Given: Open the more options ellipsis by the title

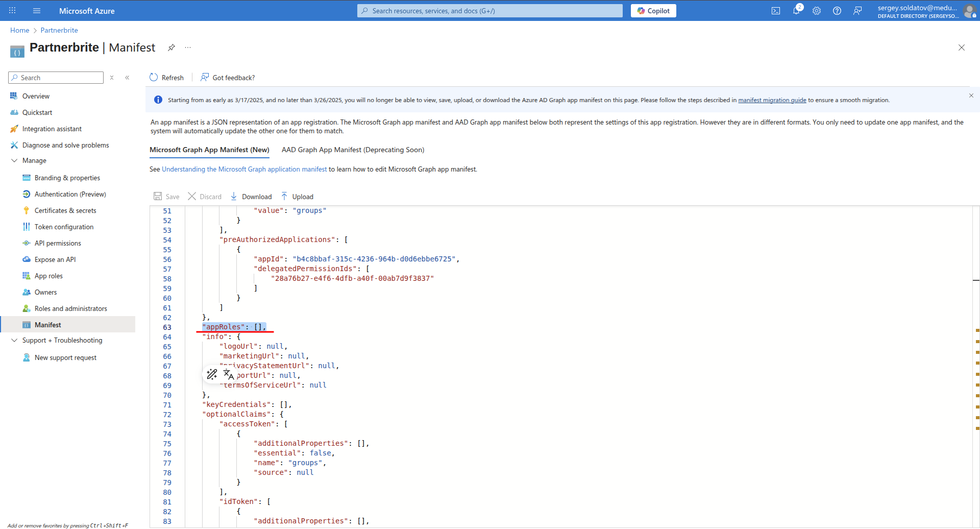Looking at the screenshot, I should click(188, 47).
